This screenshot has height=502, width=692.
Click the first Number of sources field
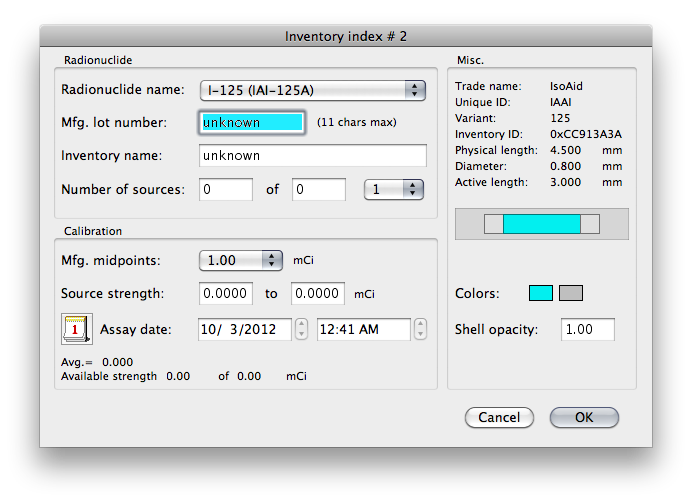click(226, 189)
